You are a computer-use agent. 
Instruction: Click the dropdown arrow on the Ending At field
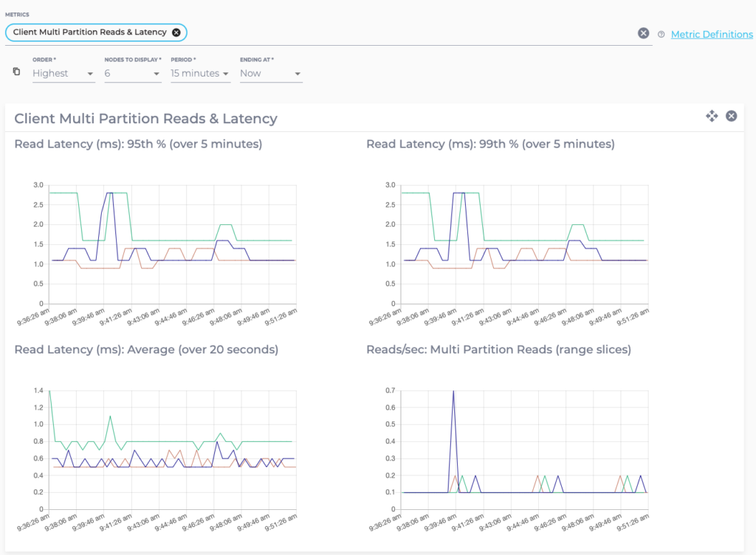click(298, 74)
